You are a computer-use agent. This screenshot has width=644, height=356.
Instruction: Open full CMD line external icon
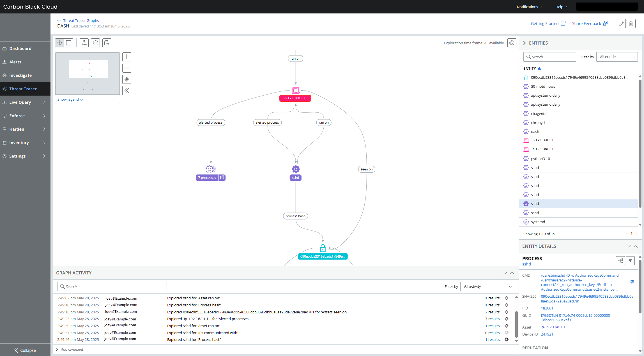click(632, 282)
